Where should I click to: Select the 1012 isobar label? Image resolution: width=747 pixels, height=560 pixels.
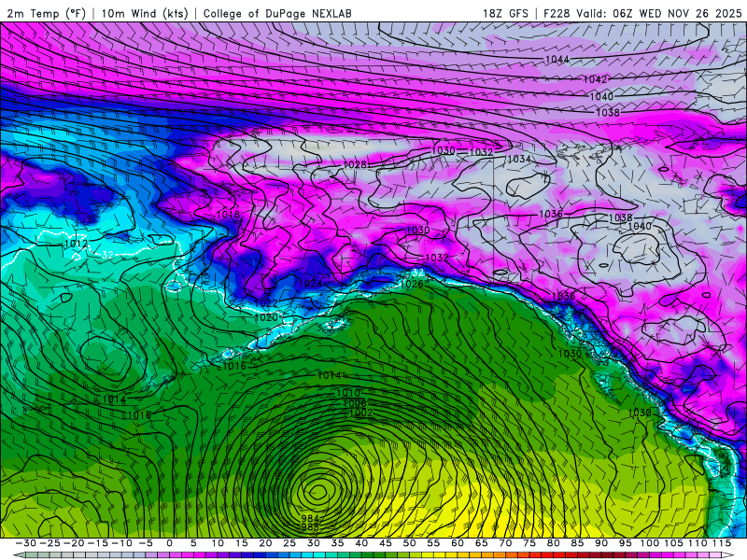point(76,244)
